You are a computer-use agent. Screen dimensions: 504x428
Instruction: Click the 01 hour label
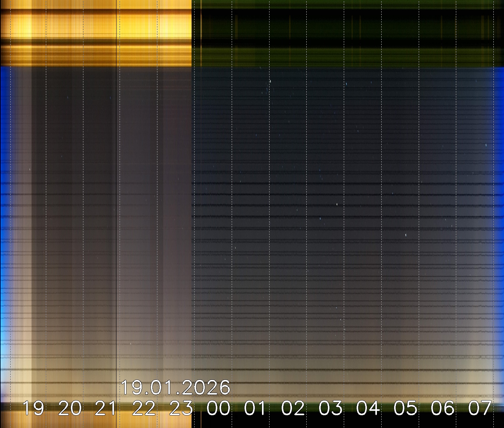pos(255,408)
